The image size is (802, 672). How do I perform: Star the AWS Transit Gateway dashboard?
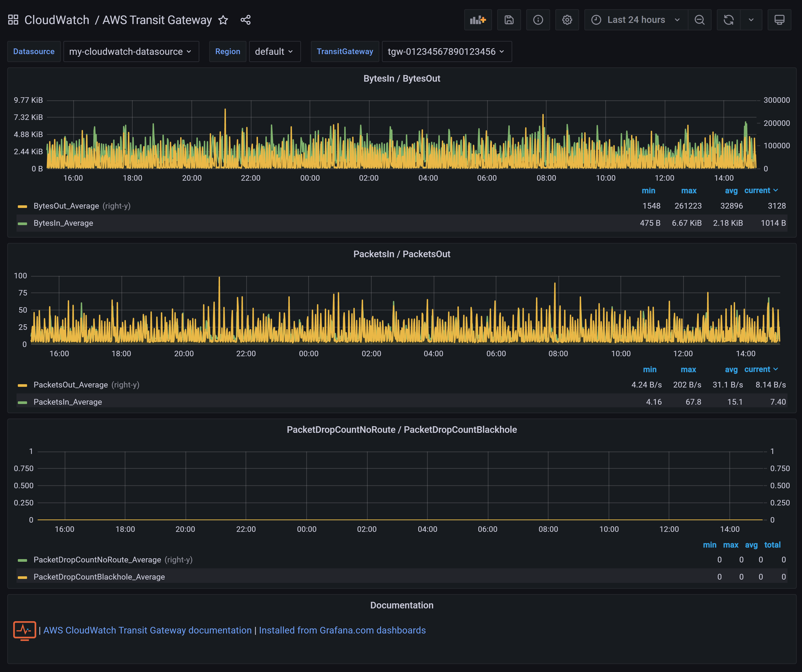223,20
